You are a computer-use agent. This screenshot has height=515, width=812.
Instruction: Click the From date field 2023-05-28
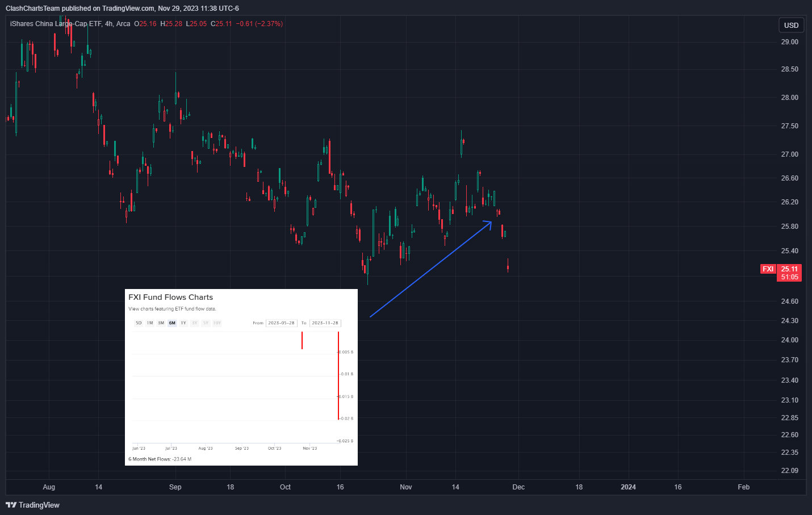point(282,323)
